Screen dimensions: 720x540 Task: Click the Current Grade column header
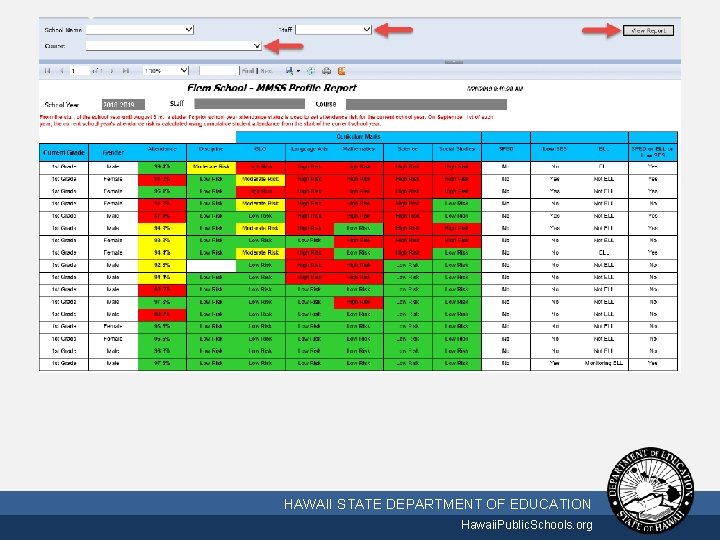click(x=64, y=152)
